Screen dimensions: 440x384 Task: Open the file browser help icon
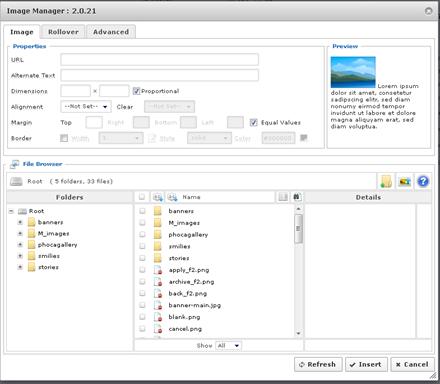[x=423, y=182]
